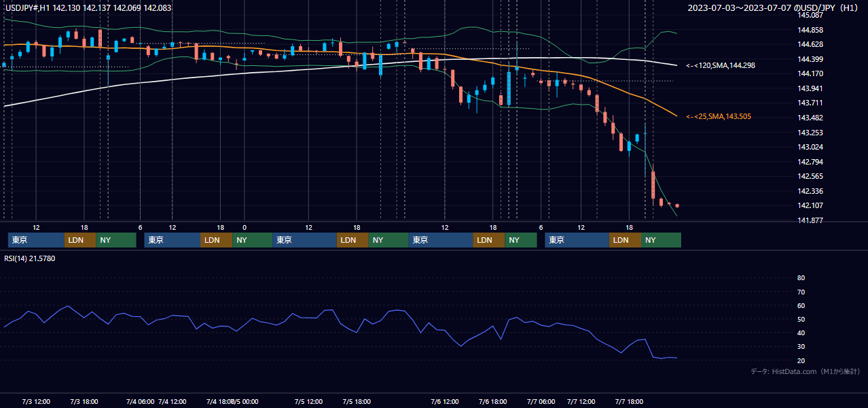This screenshot has width=868, height=408.
Task: Click the RSI level 70 axis label
Action: click(x=801, y=292)
